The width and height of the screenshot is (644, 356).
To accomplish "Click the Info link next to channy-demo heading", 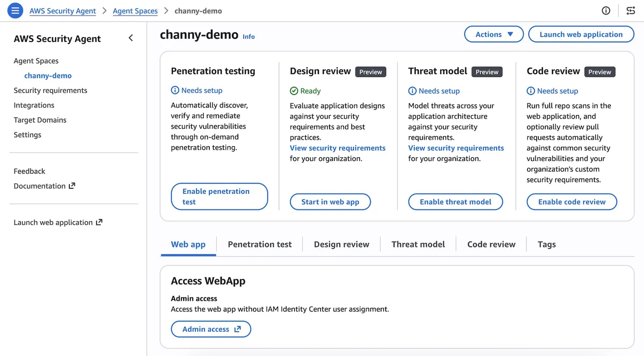I will [248, 37].
